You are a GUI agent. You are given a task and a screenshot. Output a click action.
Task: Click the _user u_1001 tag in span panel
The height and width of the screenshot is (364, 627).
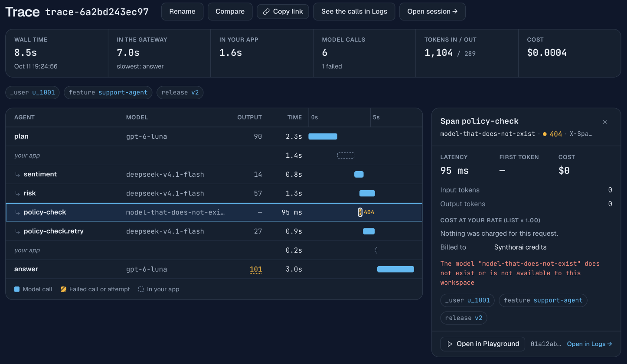[467, 300]
